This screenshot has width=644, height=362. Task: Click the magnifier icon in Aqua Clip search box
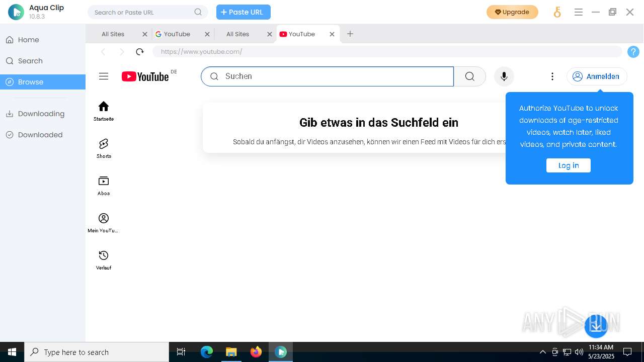198,12
